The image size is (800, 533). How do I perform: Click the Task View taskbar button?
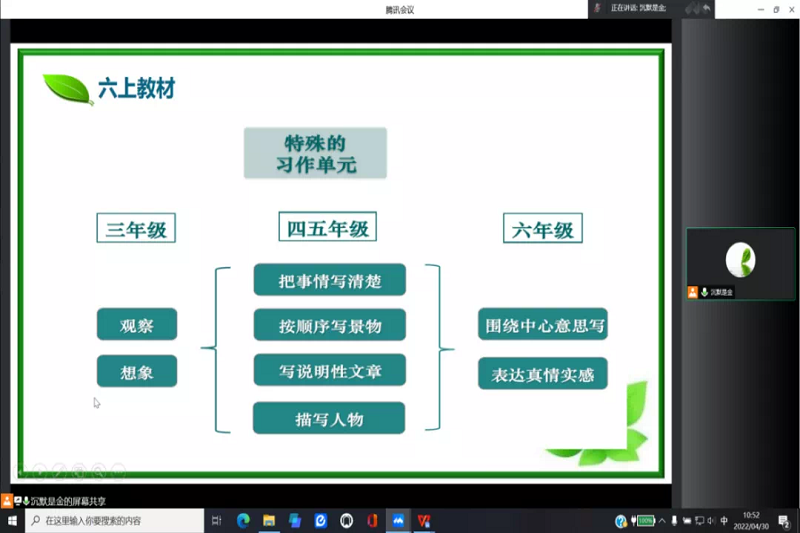(217, 521)
